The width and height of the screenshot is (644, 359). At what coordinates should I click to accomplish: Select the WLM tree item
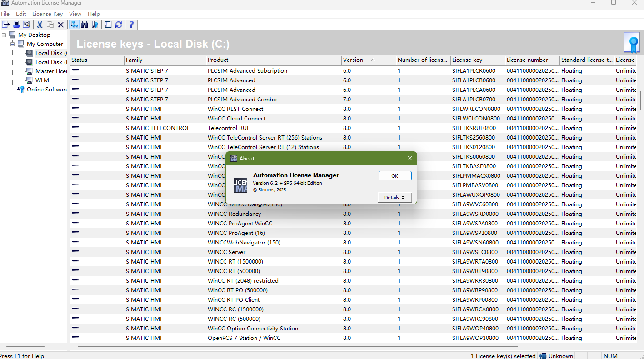pos(42,80)
